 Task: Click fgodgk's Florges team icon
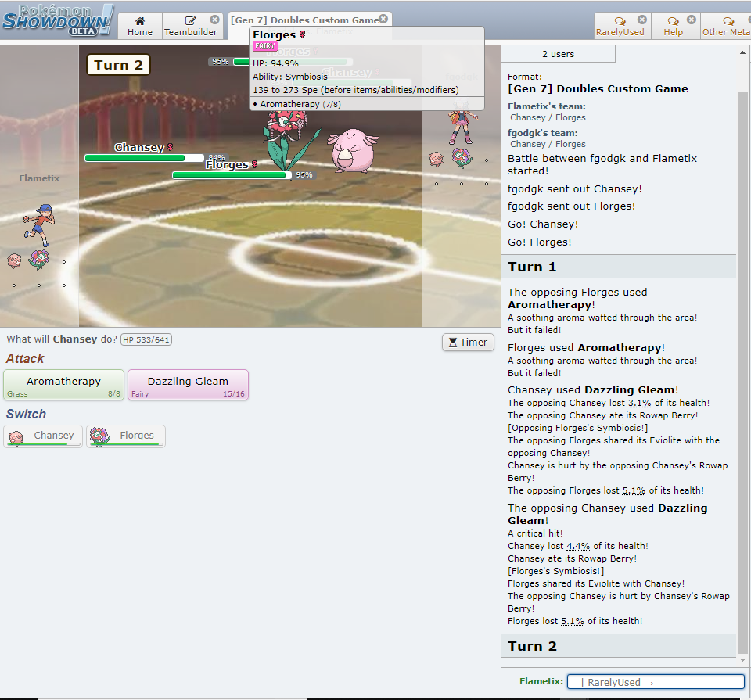tap(462, 157)
